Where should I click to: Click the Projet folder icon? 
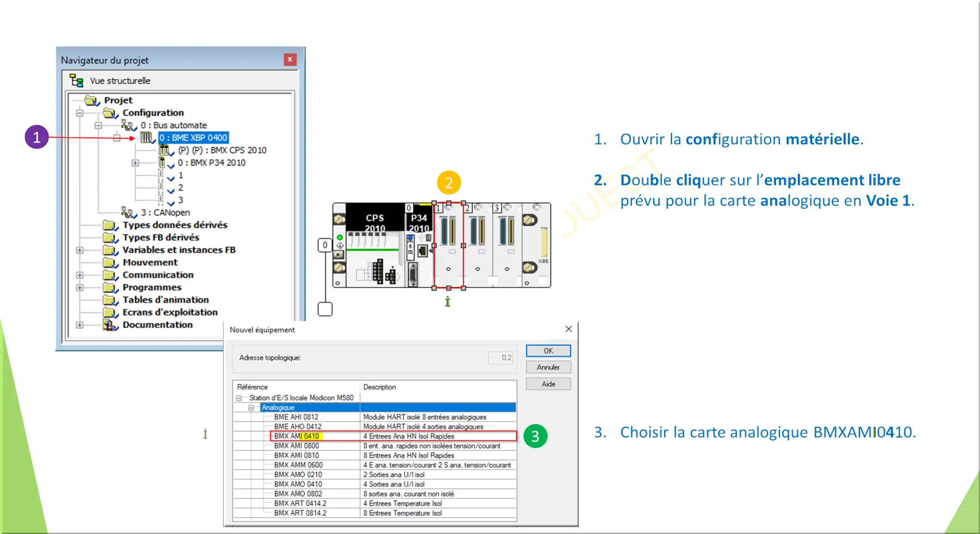92,100
